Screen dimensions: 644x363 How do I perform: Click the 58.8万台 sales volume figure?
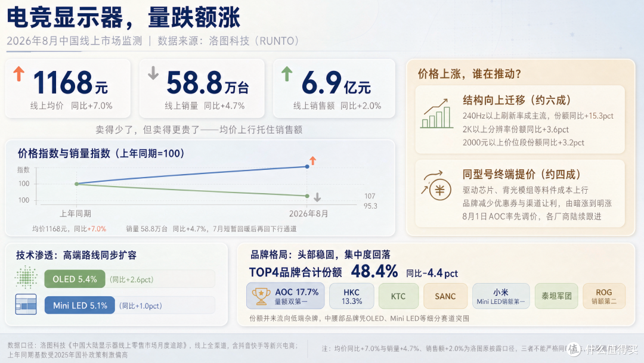pos(208,82)
